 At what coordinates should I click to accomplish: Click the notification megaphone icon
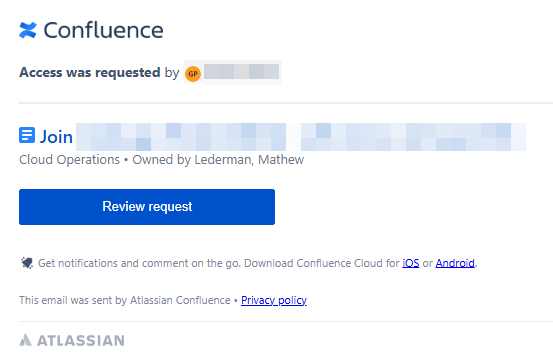27,263
